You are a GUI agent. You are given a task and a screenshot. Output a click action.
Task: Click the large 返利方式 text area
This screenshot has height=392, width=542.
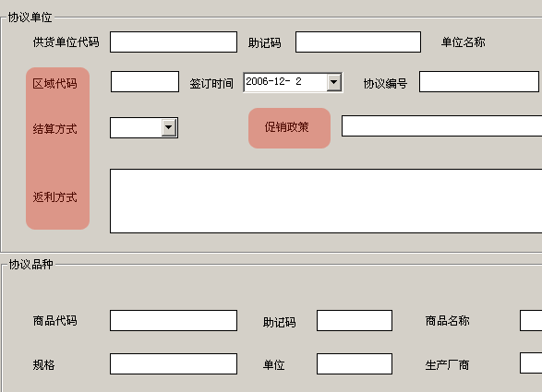(x=326, y=201)
